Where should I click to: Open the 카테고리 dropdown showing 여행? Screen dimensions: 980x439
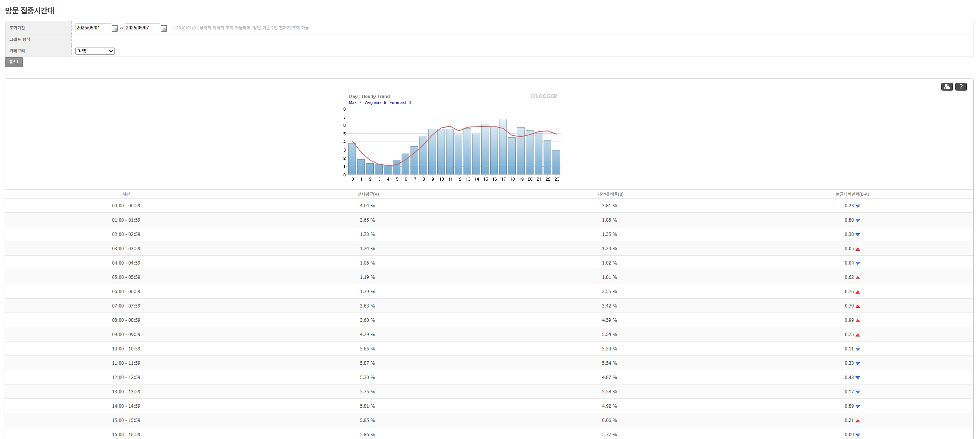pyautogui.click(x=95, y=51)
